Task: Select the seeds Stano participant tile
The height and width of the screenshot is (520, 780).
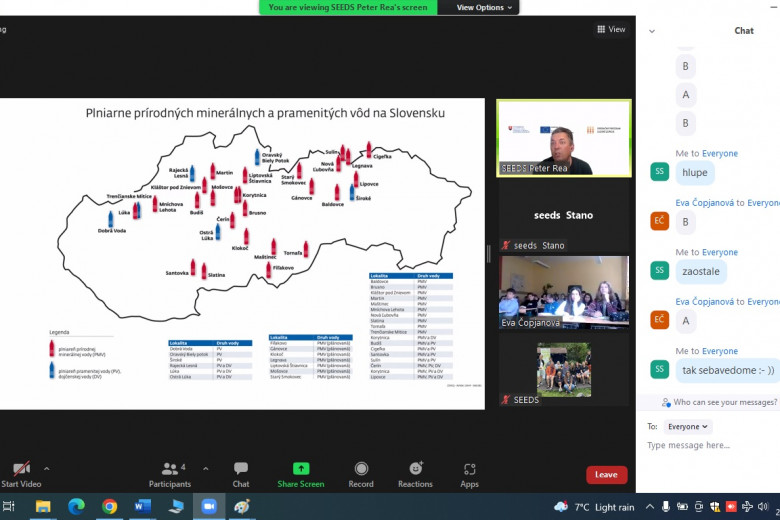Action: [564, 215]
